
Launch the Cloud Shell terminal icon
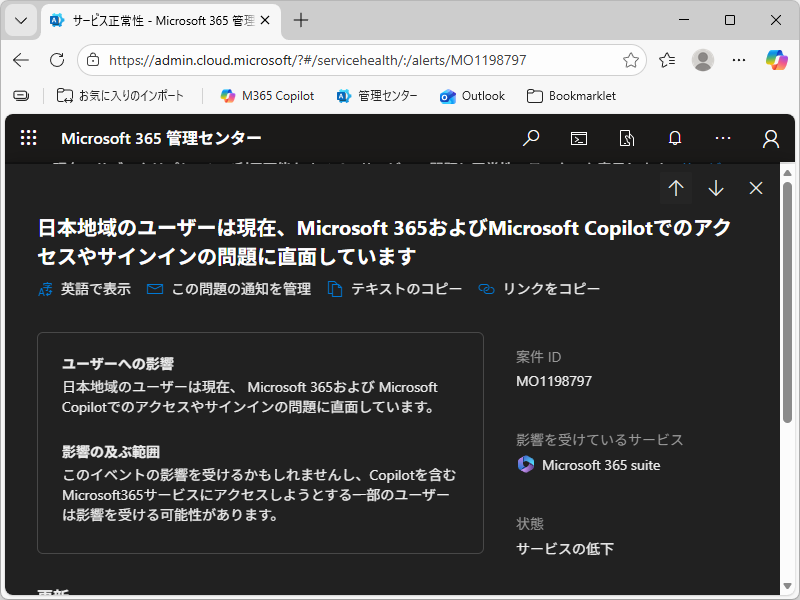coord(578,138)
